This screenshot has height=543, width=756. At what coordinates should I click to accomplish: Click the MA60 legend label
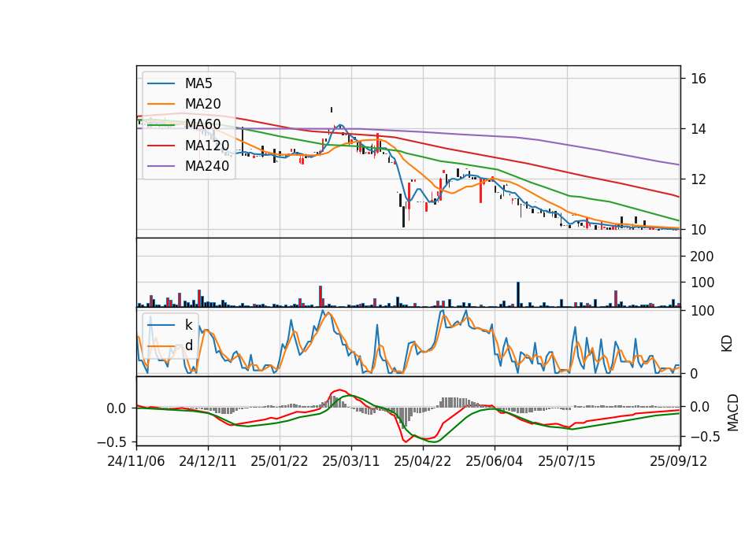pyautogui.click(x=202, y=124)
